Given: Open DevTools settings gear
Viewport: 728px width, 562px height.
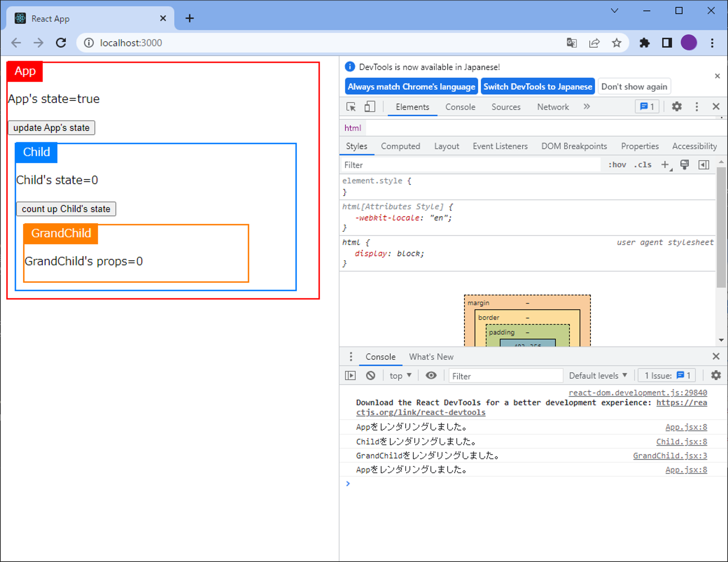Looking at the screenshot, I should [x=676, y=107].
